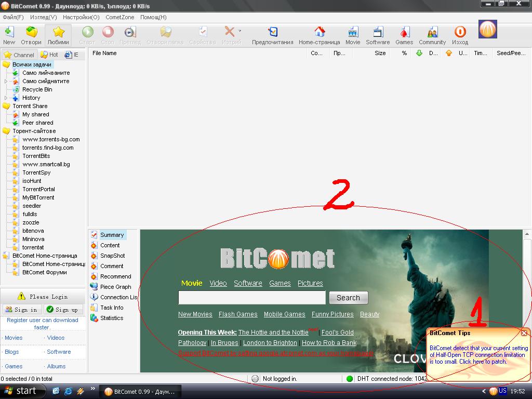Click the BitComet system tray icon
Viewport: 532px width, 399px height.
pyautogui.click(x=493, y=391)
